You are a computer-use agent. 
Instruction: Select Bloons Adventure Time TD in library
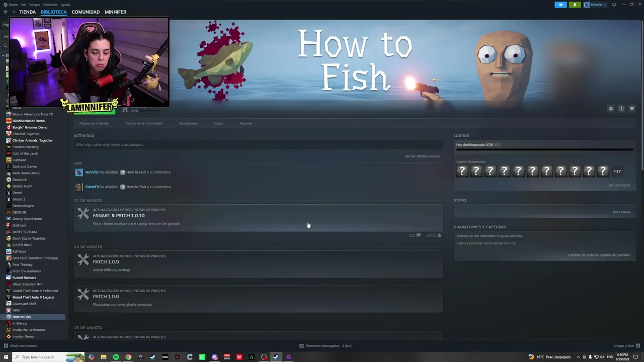(33, 114)
